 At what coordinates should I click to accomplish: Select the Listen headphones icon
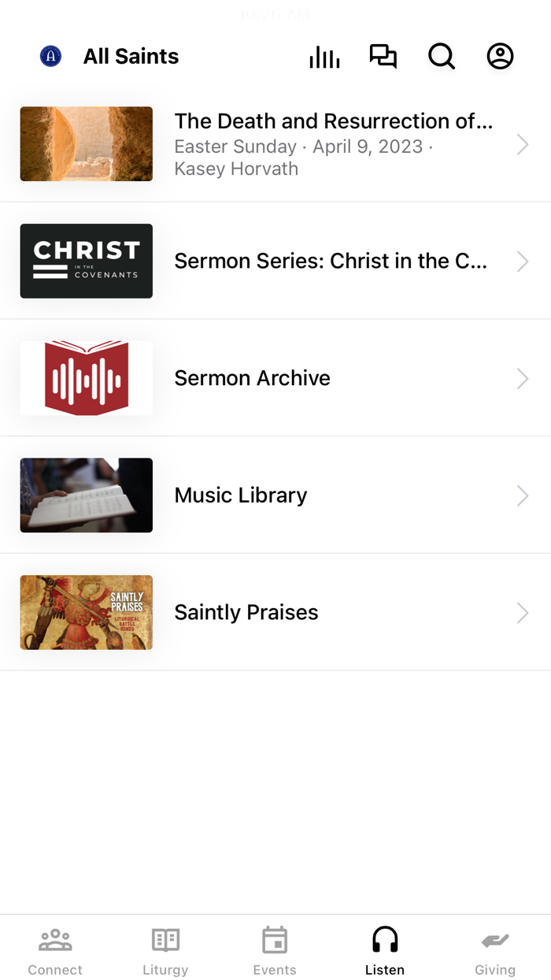click(384, 939)
